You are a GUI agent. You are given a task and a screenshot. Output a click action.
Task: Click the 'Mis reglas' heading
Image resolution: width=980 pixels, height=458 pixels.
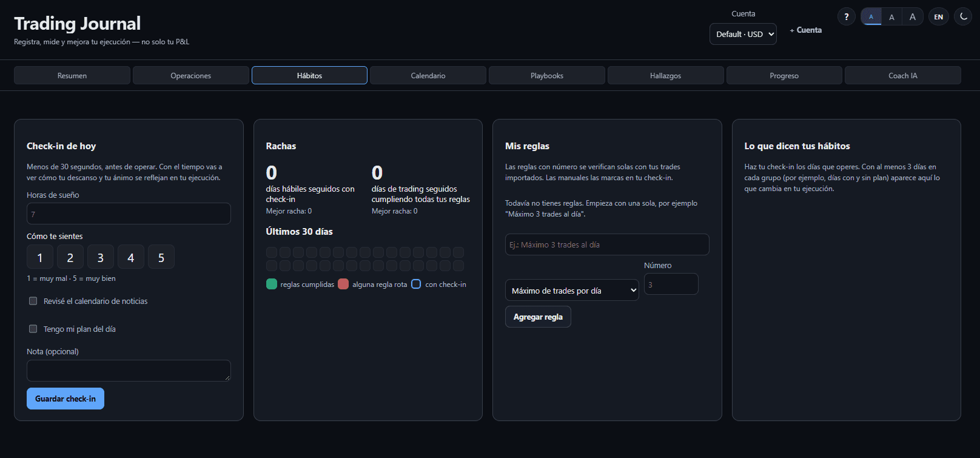point(528,146)
